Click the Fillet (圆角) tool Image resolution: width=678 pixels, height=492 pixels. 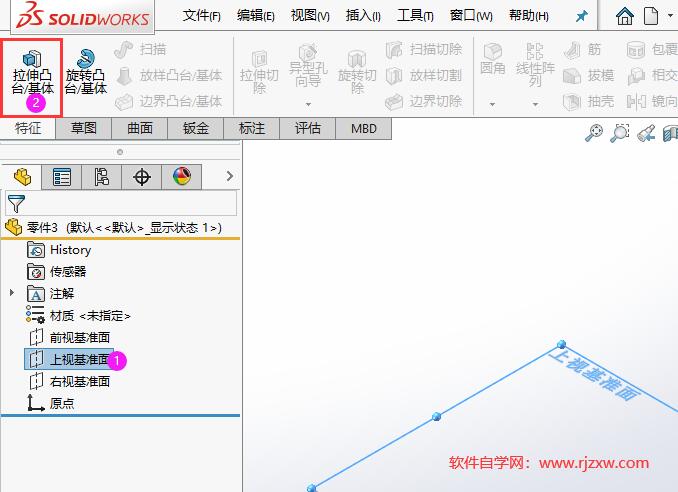pyautogui.click(x=493, y=59)
